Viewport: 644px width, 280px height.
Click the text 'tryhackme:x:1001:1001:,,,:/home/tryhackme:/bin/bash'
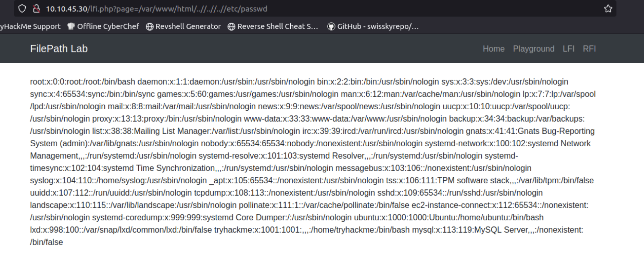[312, 230]
